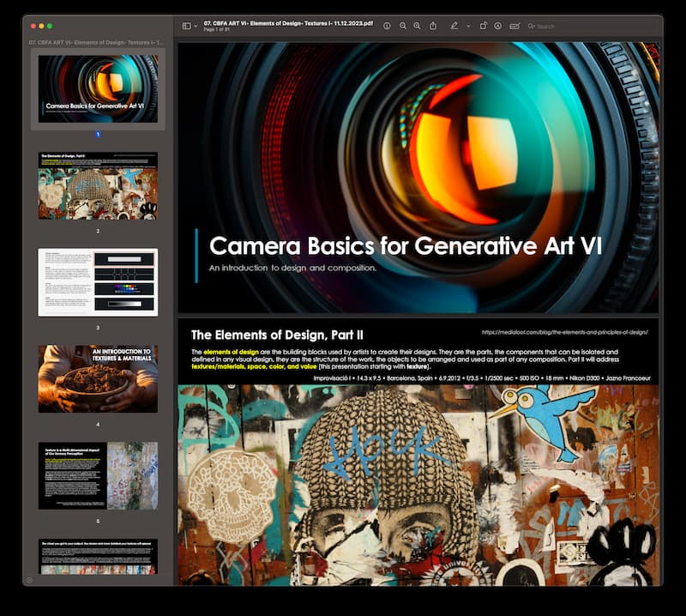Zoom out the PDF document
Screen dimensions: 686x616
(x=402, y=27)
